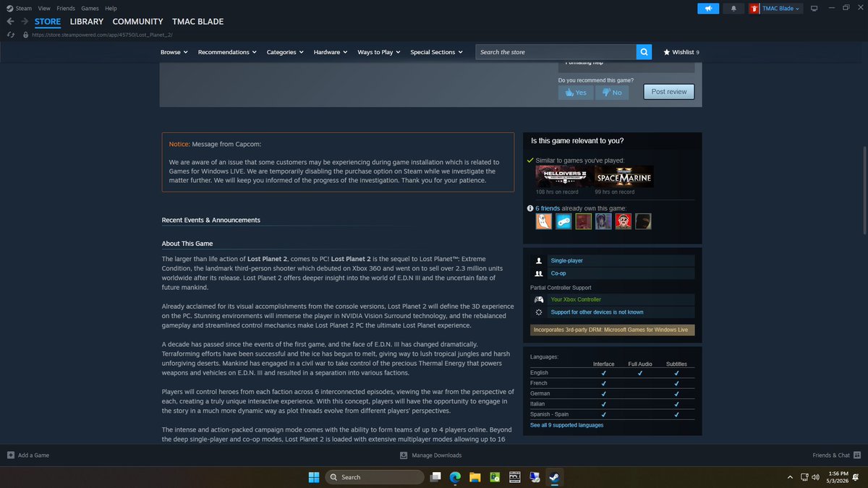Expand the Ways to Play dropdown
This screenshot has width=868, height=488.
point(379,52)
